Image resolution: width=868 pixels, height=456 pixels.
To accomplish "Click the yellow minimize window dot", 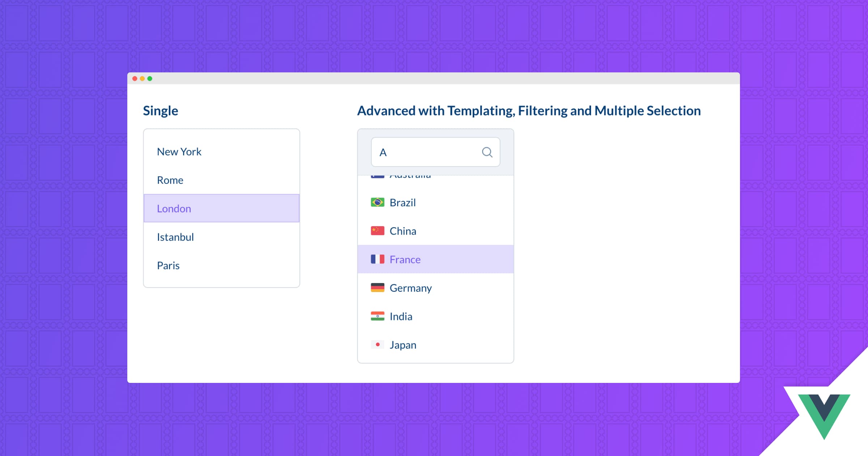I will coord(142,79).
